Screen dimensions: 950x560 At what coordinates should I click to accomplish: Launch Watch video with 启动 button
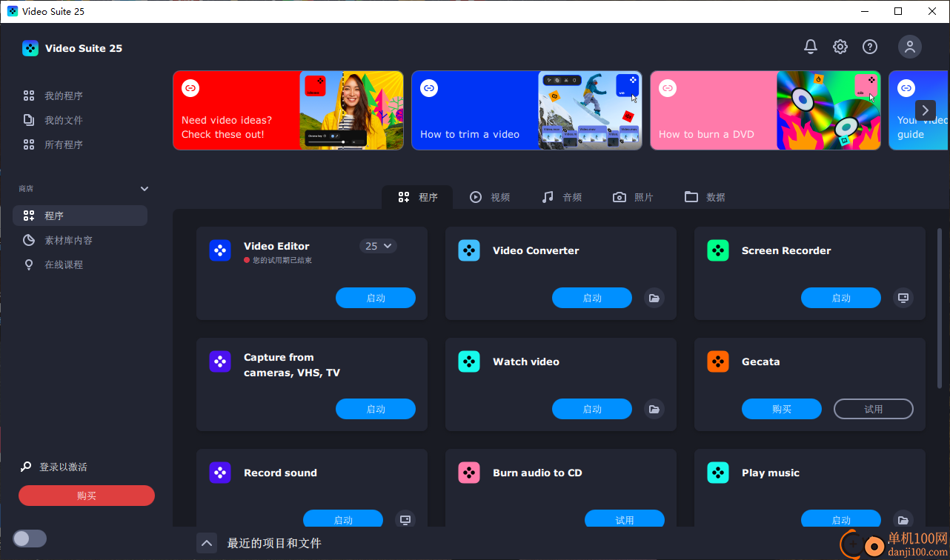pyautogui.click(x=592, y=409)
